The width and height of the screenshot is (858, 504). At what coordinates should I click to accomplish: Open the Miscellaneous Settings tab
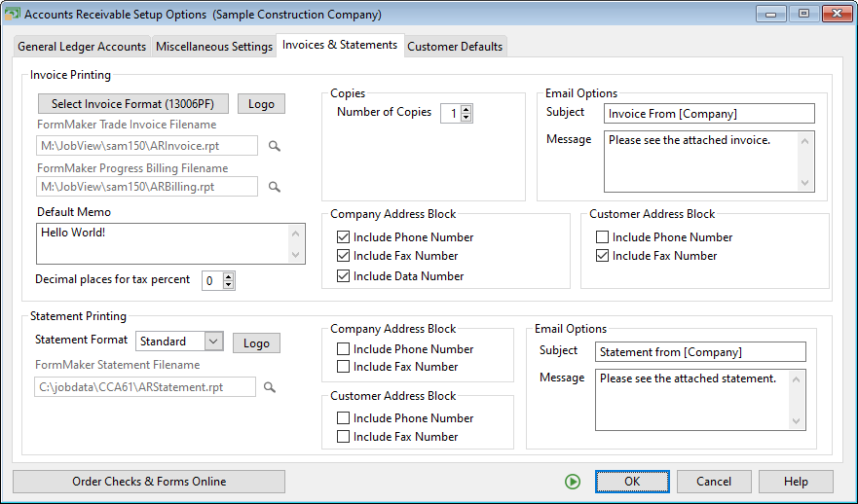(214, 47)
